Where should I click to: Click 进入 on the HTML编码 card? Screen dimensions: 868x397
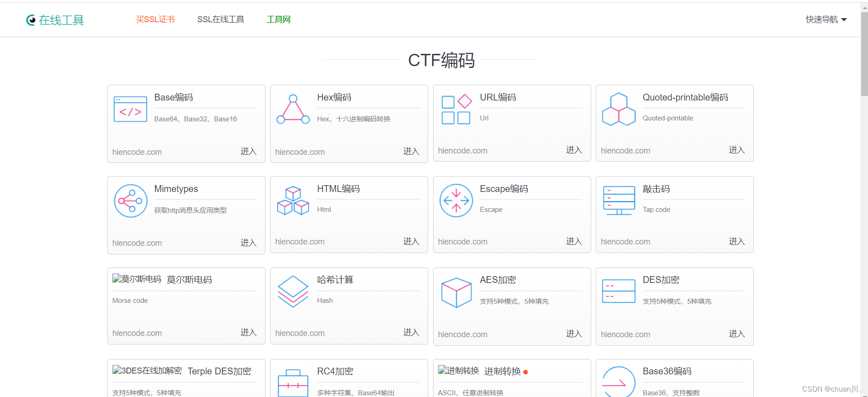(411, 241)
